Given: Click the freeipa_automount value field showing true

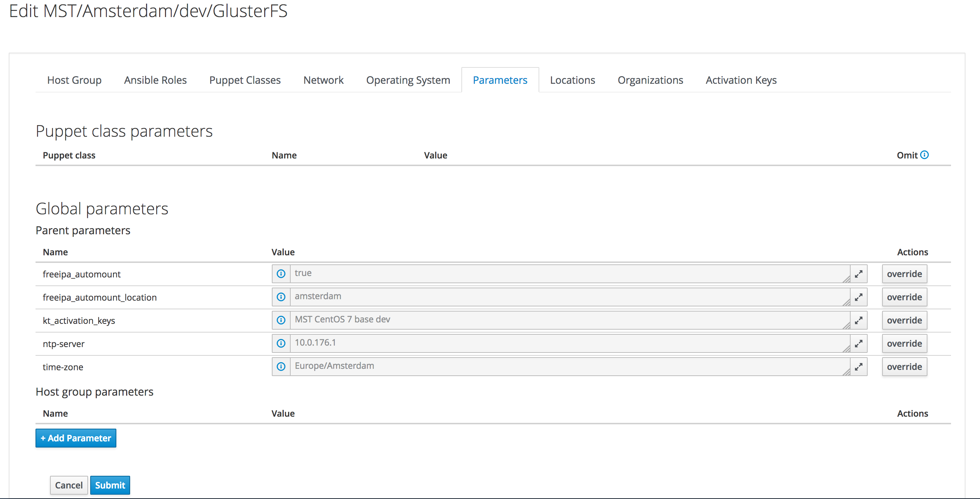Looking at the screenshot, I should (570, 274).
